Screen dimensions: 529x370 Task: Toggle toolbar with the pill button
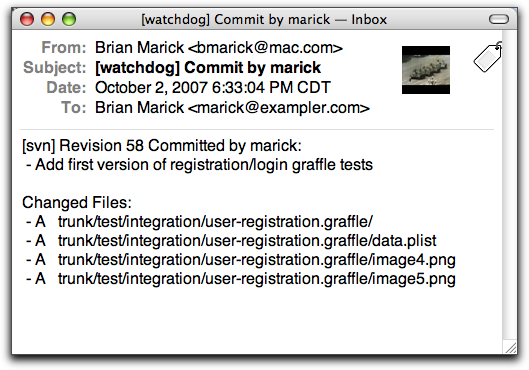coord(499,19)
